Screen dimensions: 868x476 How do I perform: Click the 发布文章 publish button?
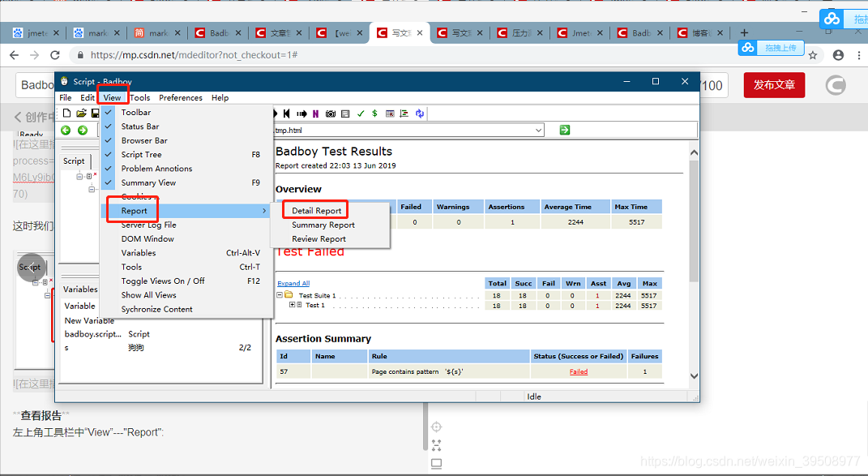point(774,85)
